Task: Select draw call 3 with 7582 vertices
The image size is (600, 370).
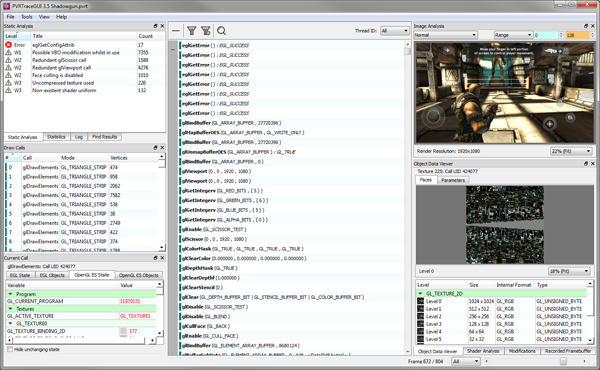Action: pyautogui.click(x=82, y=195)
